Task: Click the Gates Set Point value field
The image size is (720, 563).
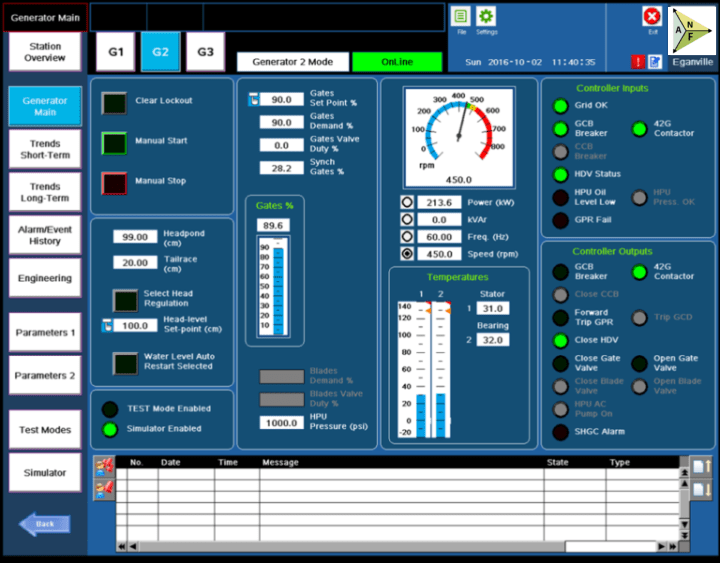Action: 281,100
